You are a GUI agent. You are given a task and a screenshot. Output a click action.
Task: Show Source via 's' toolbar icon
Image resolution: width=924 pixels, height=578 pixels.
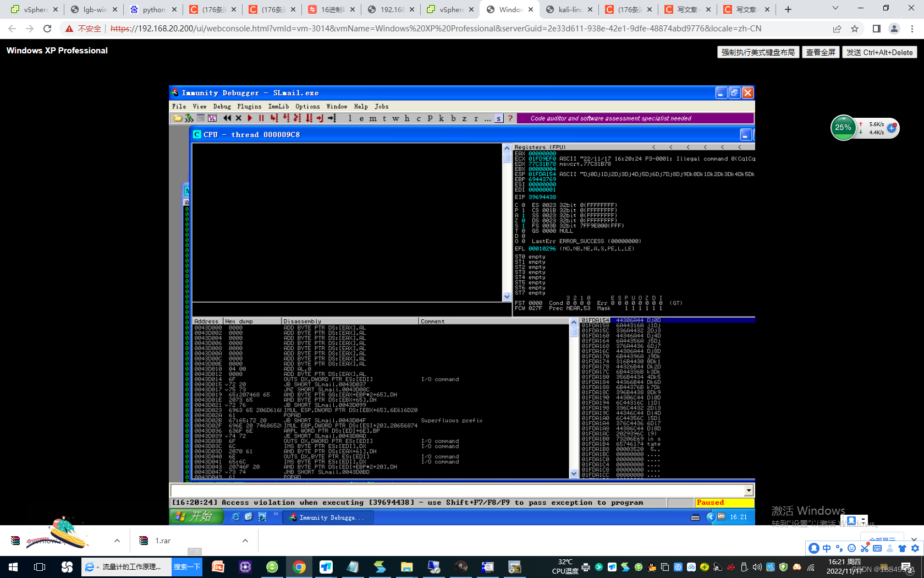[x=499, y=118]
